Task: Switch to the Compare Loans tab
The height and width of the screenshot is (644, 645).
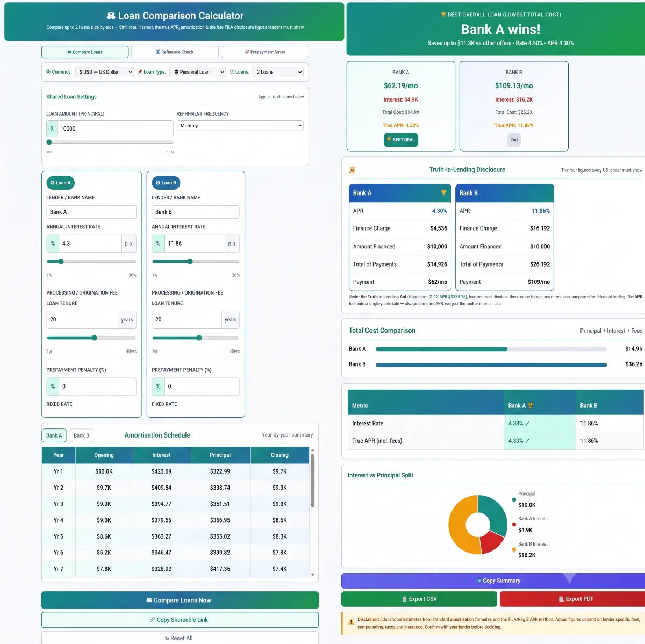Action: click(x=85, y=52)
